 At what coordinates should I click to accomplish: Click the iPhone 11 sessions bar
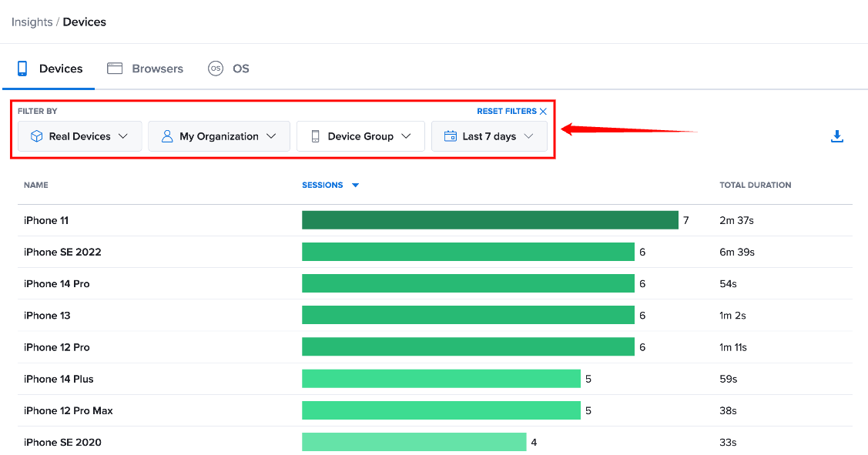point(490,220)
